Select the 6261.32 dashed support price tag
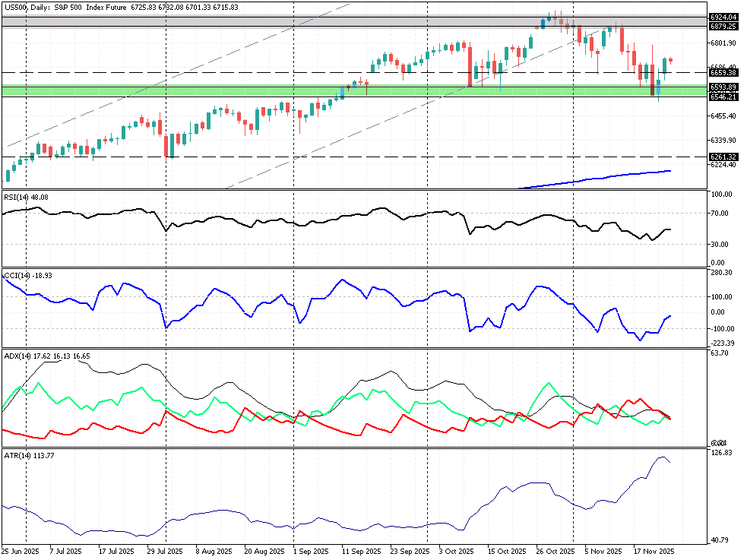 723,157
